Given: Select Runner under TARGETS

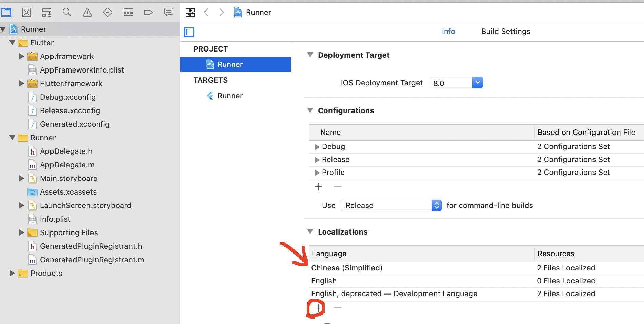Looking at the screenshot, I should pos(230,96).
